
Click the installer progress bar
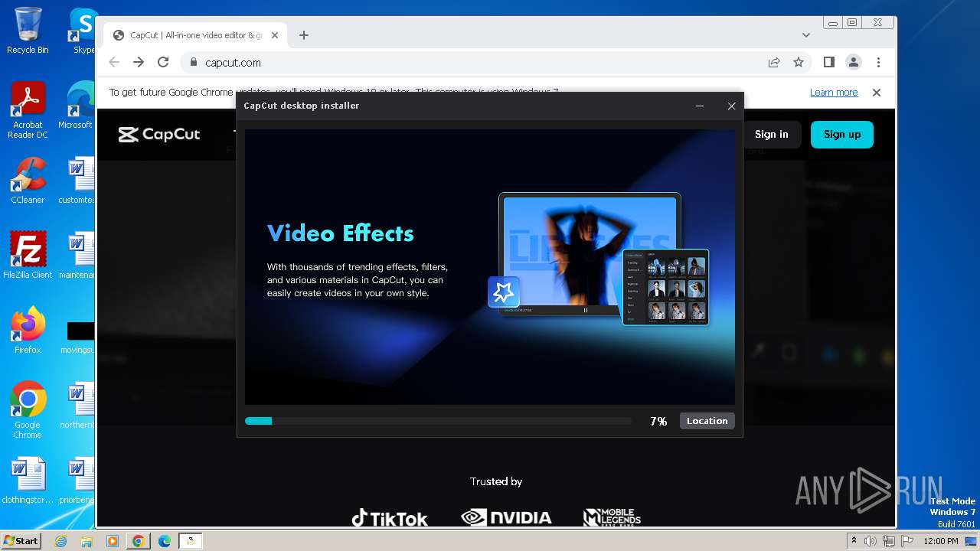(438, 421)
